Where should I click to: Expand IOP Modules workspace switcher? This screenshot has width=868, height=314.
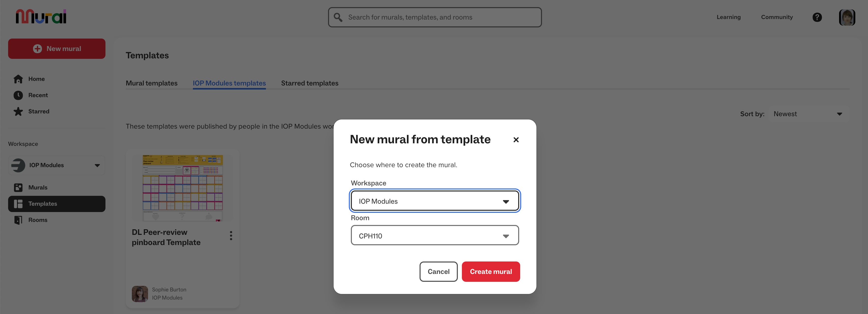pos(57,165)
